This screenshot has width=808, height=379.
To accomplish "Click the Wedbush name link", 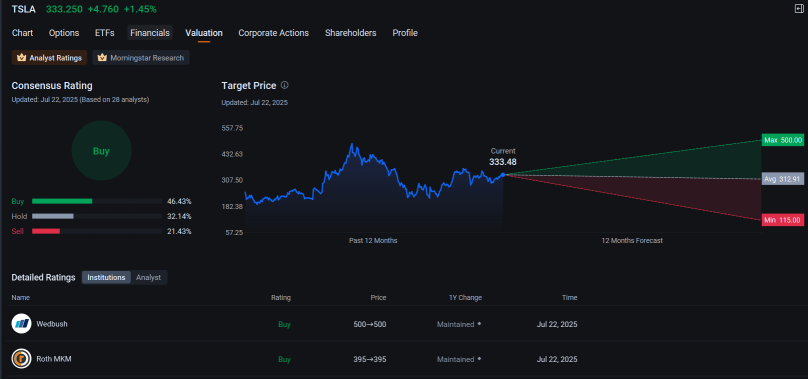I will (x=52, y=324).
